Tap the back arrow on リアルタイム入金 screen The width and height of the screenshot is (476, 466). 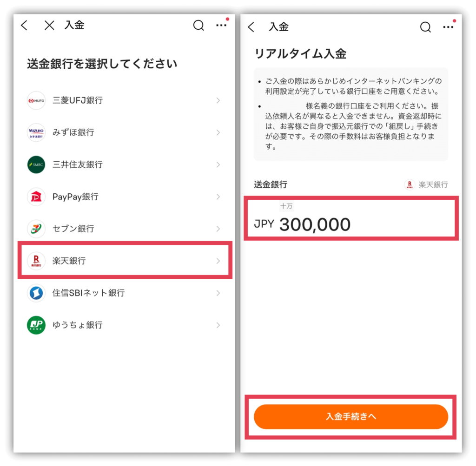(251, 27)
